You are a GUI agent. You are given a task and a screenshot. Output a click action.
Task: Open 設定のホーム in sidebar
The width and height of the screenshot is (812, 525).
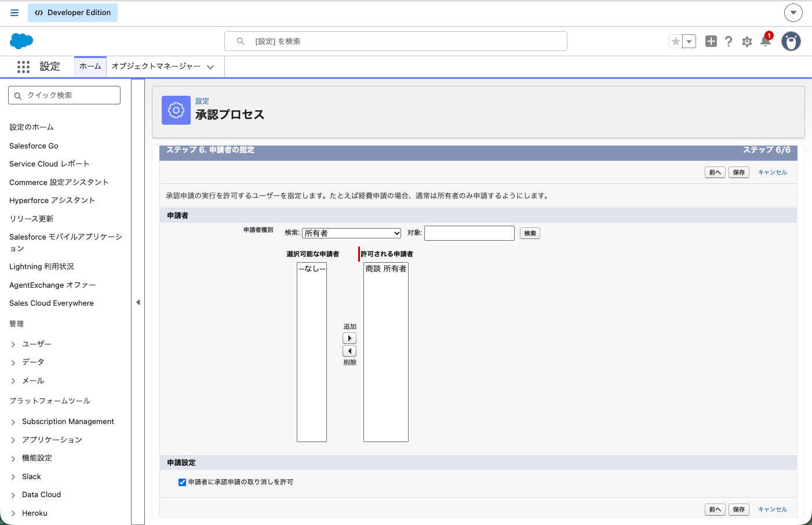tap(31, 127)
